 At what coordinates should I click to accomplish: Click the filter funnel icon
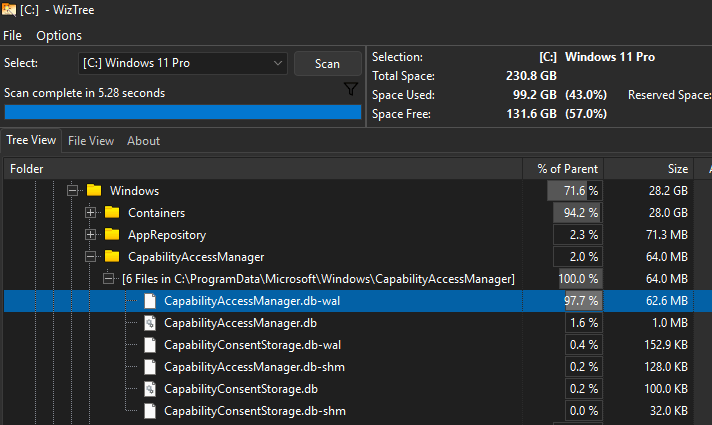tap(351, 89)
